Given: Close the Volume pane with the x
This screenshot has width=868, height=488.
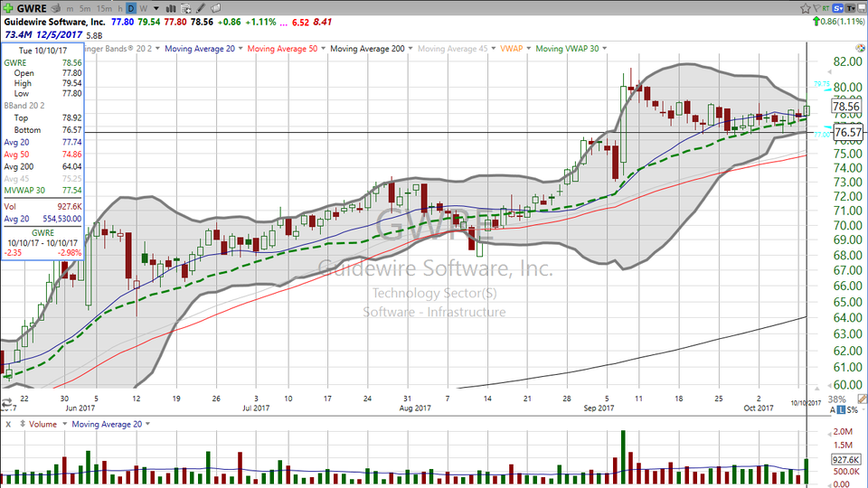Looking at the screenshot, I should point(8,424).
